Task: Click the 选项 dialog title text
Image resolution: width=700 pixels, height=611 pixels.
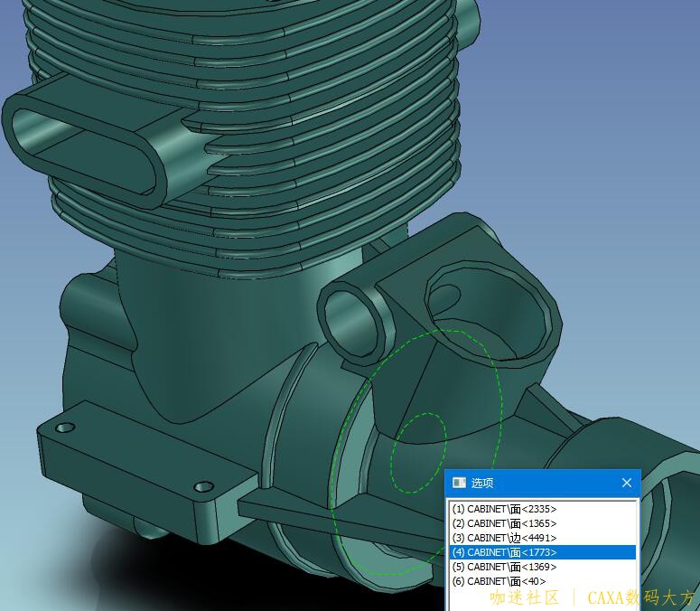Action: click(483, 483)
